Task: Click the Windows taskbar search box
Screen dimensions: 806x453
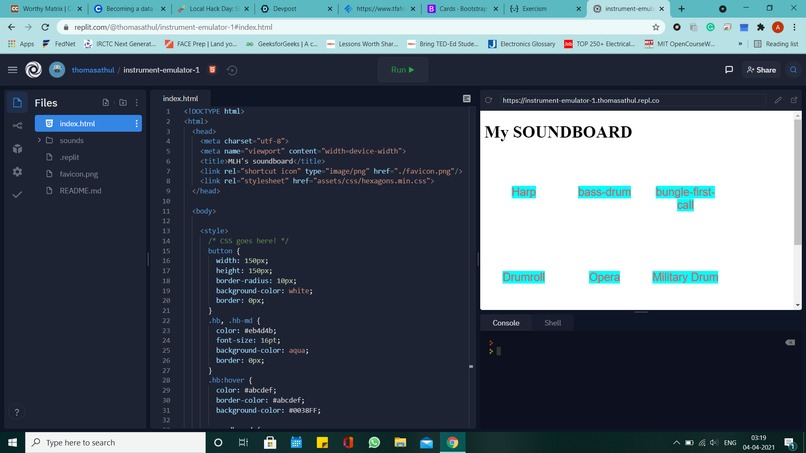Action: click(x=115, y=442)
